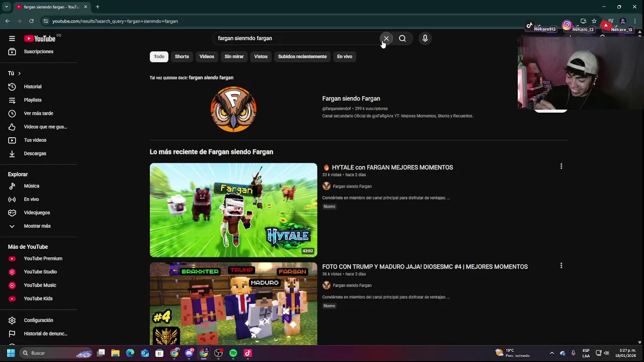Open FOTO CON TRUMP Y MADURO video title
This screenshot has height=362, width=644.
(425, 266)
